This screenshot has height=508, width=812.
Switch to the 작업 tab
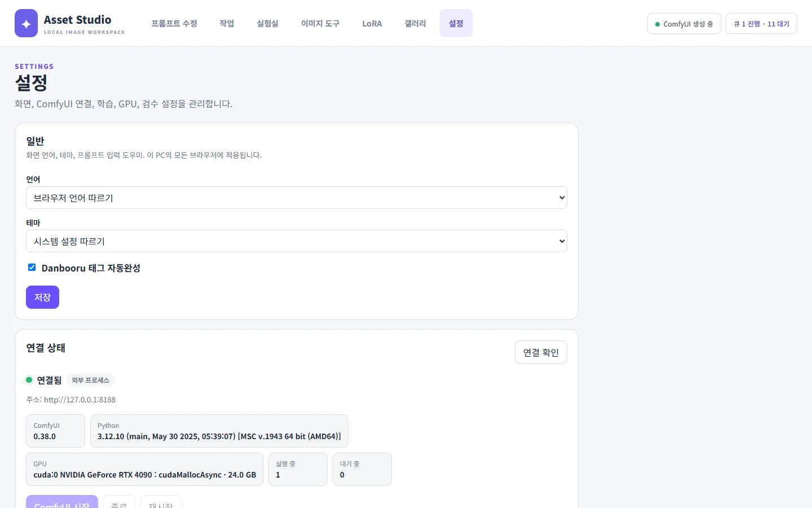[x=227, y=23]
